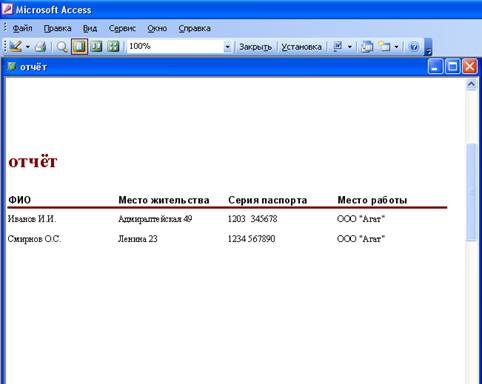
Task: Open the 100% zoom dropdown
Action: pyautogui.click(x=227, y=47)
